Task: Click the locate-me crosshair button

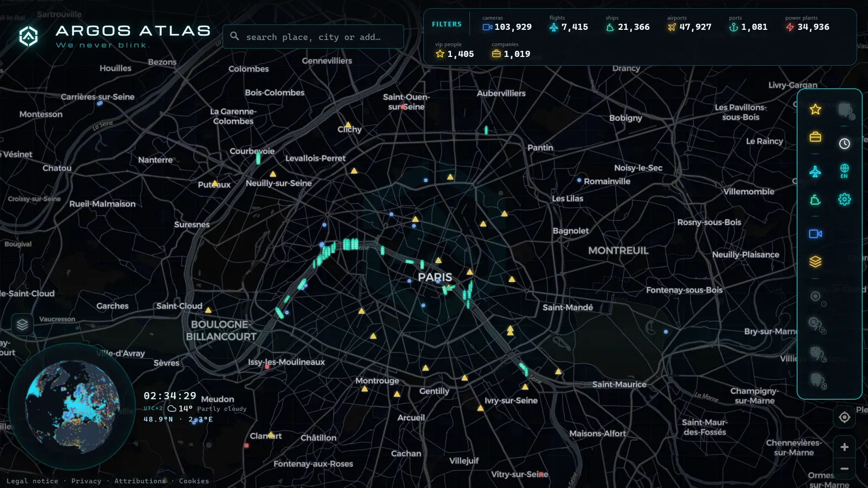Action: 844,417
